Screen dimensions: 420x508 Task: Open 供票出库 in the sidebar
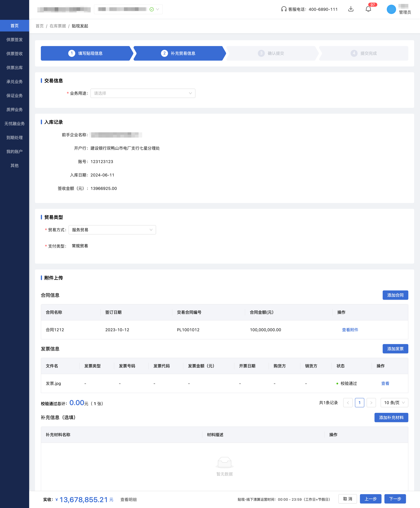tap(15, 68)
